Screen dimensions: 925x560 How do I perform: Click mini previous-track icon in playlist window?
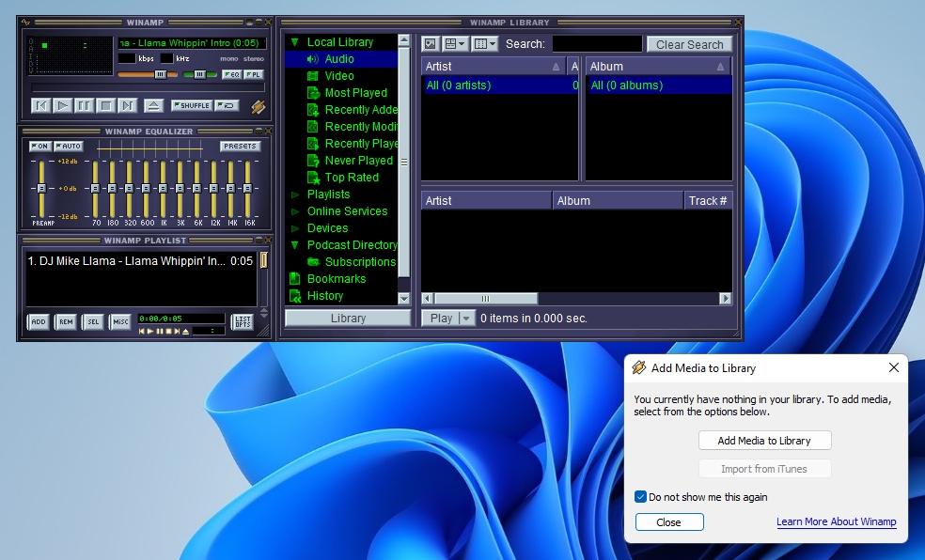(x=142, y=332)
